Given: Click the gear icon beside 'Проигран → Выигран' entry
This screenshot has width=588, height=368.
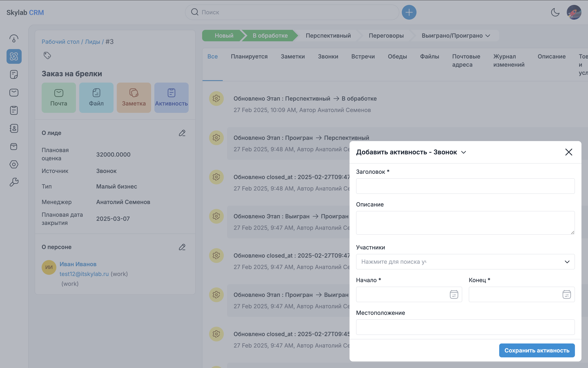Looking at the screenshot, I should tap(216, 295).
